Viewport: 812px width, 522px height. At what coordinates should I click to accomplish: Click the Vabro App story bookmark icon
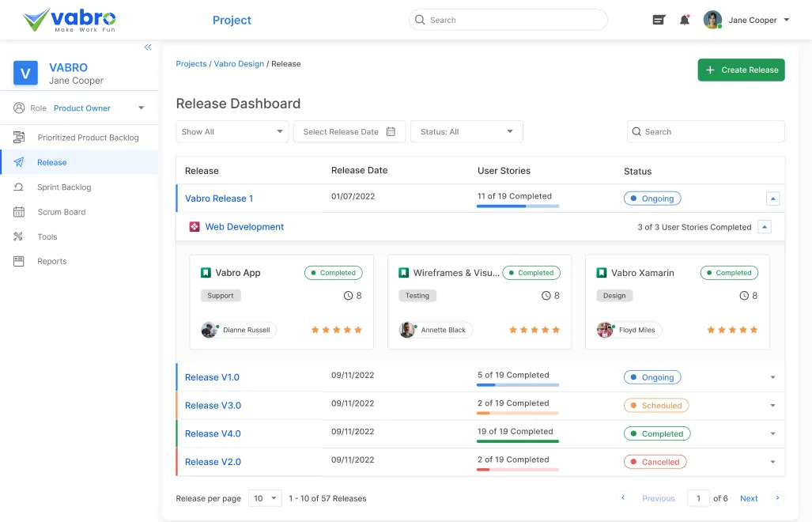[x=206, y=273]
